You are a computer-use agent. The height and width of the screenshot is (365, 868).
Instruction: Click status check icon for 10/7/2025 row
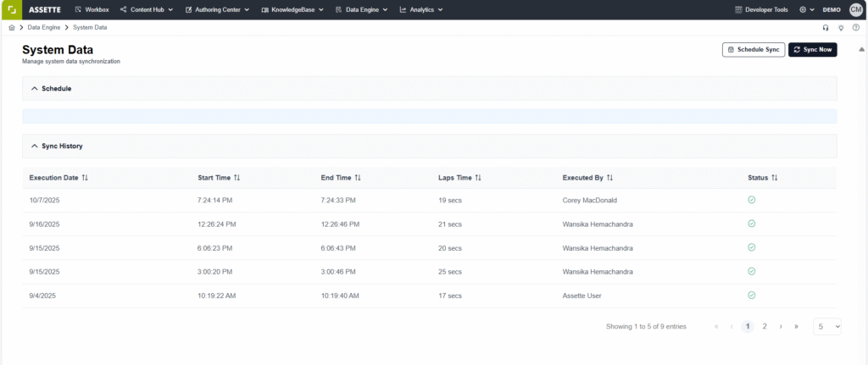(x=751, y=200)
